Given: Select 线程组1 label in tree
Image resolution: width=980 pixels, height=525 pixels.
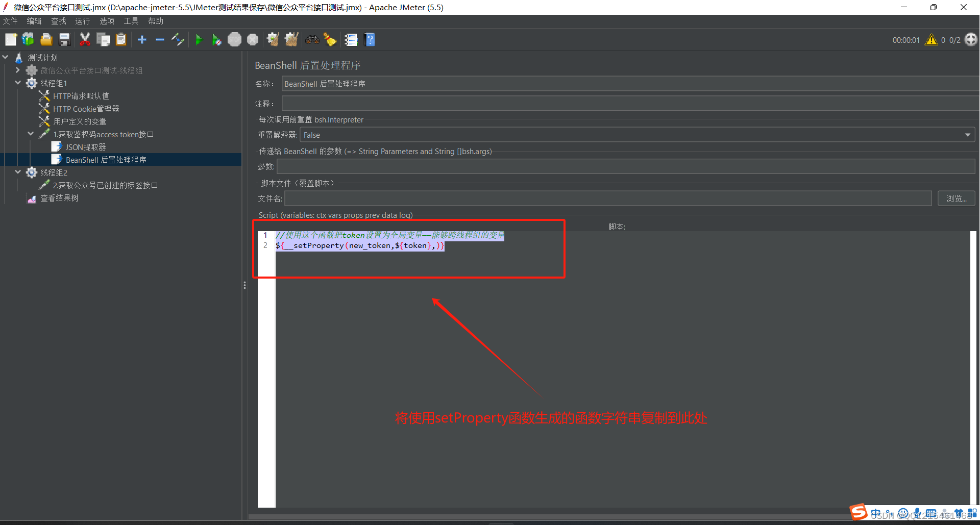Looking at the screenshot, I should pos(54,83).
